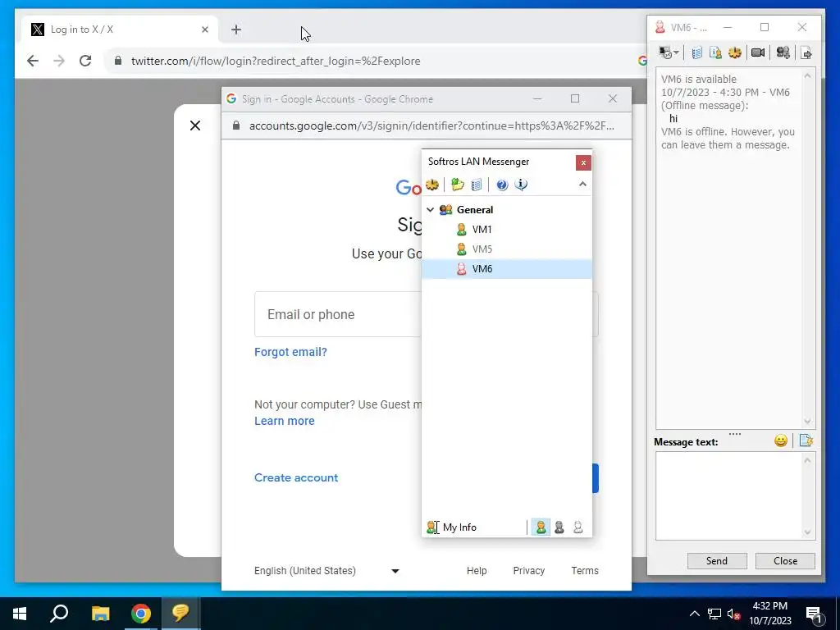Viewport: 840px width, 630px height.
Task: Open remote desktop dropdown arrow in VM6 chat
Action: [x=676, y=52]
